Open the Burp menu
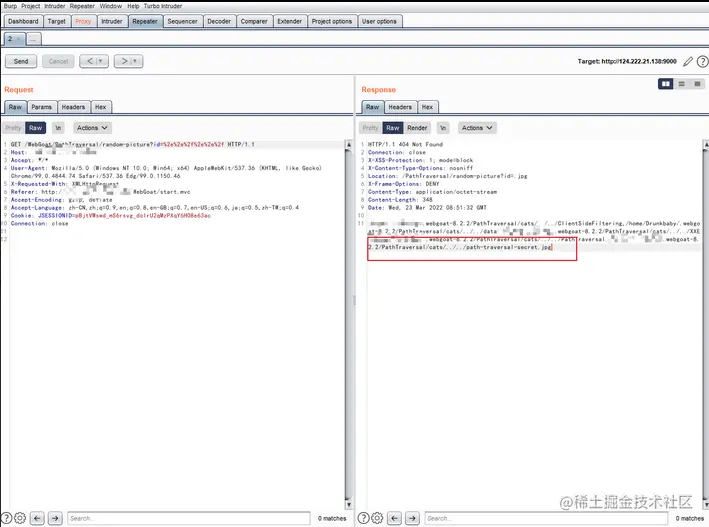 point(10,6)
